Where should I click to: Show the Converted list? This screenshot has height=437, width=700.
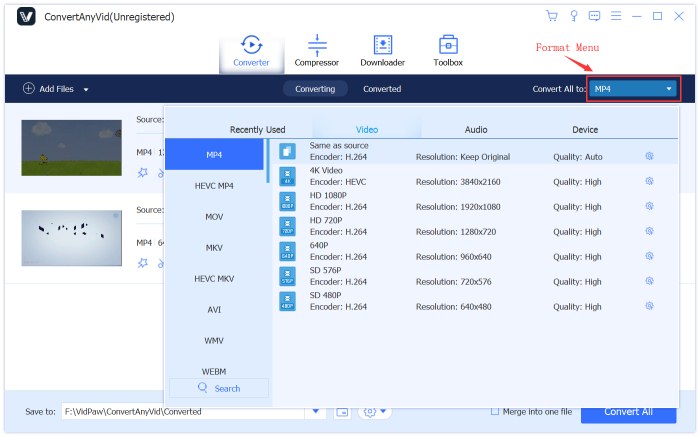coord(382,89)
